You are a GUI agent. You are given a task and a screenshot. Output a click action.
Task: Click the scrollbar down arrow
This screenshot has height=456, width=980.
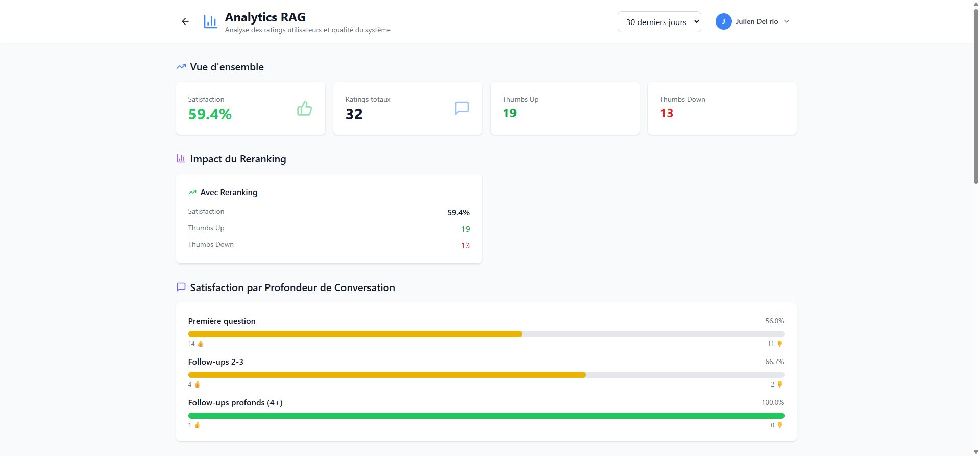pos(976,452)
